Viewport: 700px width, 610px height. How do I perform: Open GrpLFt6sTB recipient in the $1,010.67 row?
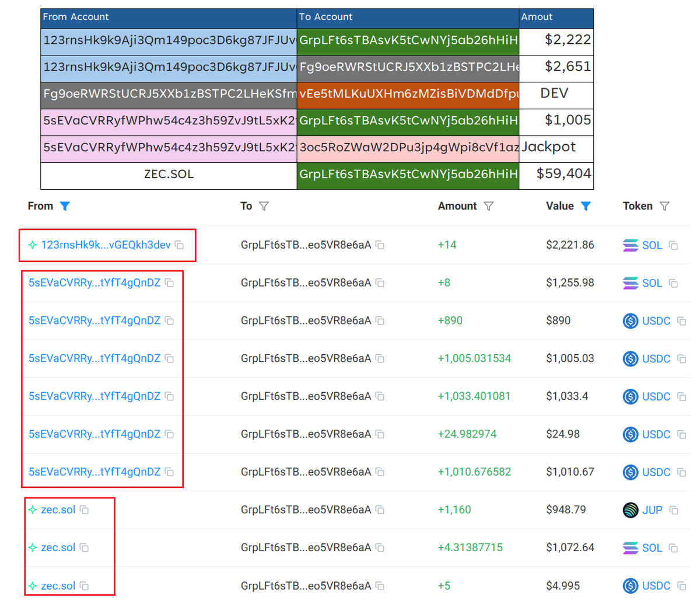pos(306,472)
